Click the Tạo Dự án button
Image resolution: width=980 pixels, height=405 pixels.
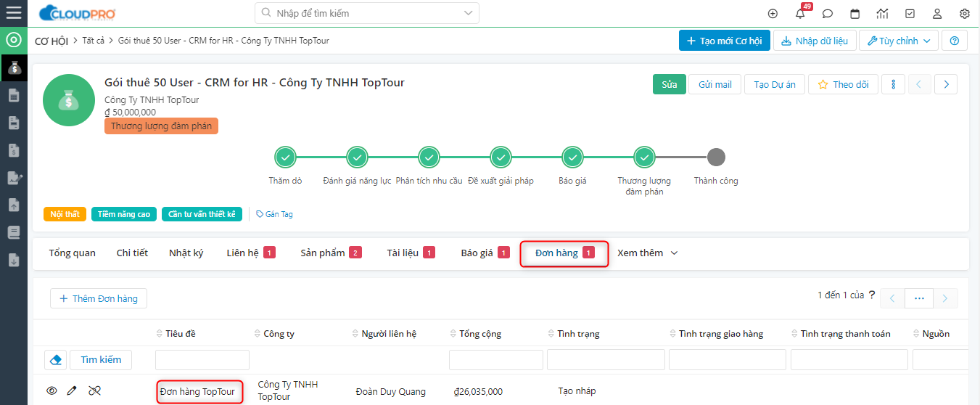pyautogui.click(x=774, y=84)
